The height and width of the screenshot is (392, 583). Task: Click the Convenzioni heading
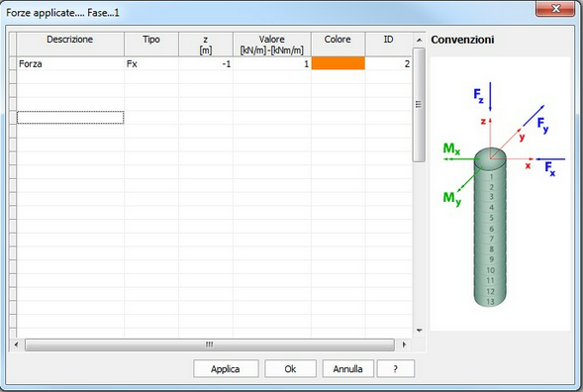[x=462, y=40]
